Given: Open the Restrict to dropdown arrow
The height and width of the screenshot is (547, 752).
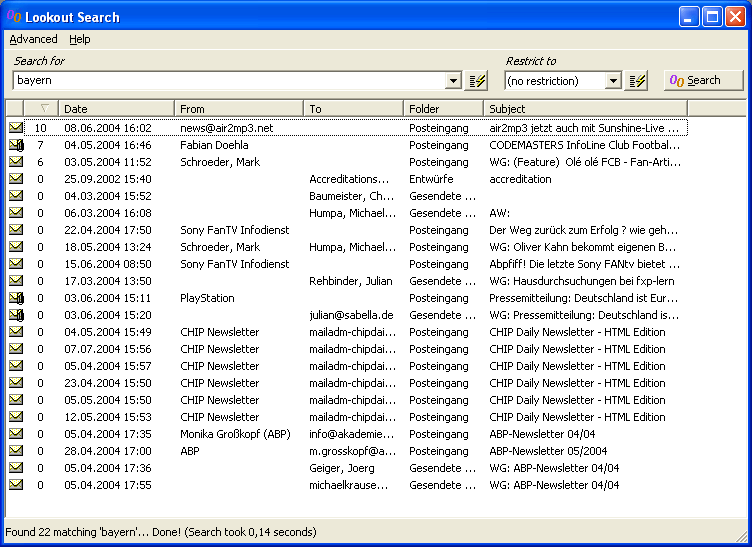Looking at the screenshot, I should (613, 81).
